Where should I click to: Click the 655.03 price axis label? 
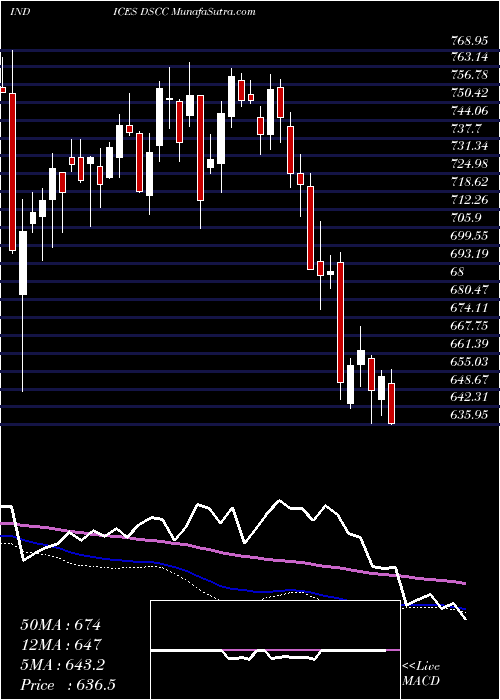coord(470,361)
